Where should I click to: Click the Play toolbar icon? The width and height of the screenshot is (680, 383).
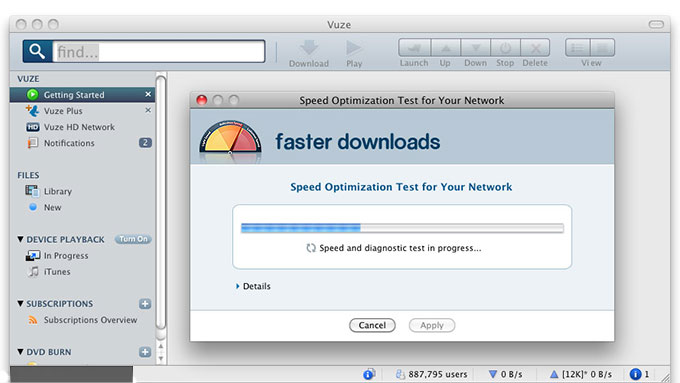tap(353, 48)
